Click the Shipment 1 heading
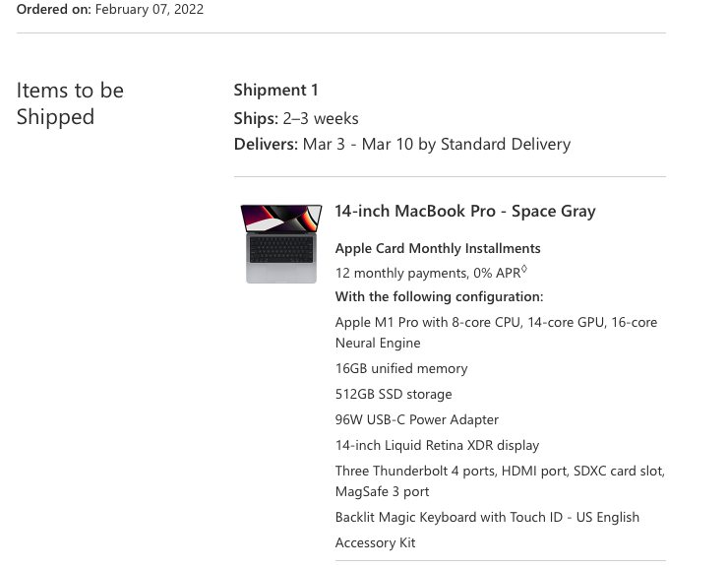The width and height of the screenshot is (728, 569). tap(275, 90)
